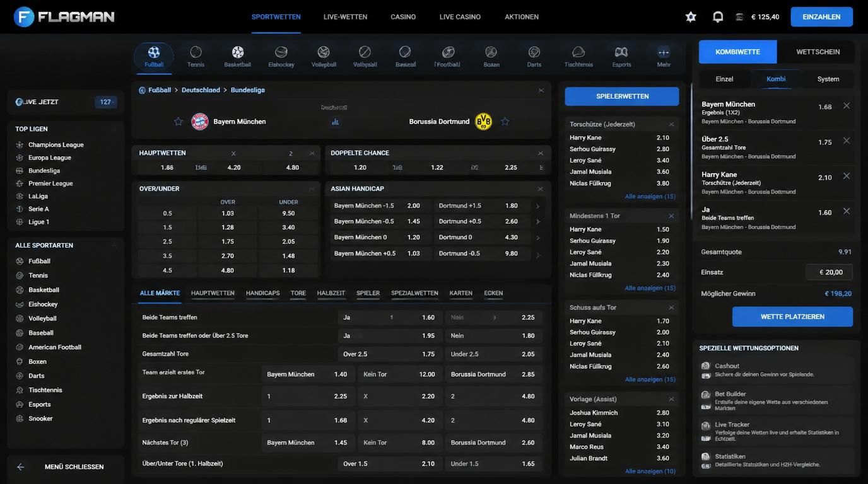Viewport: 868px width, 484px height.
Task: Switch to the Wettschein tab
Action: 818,52
